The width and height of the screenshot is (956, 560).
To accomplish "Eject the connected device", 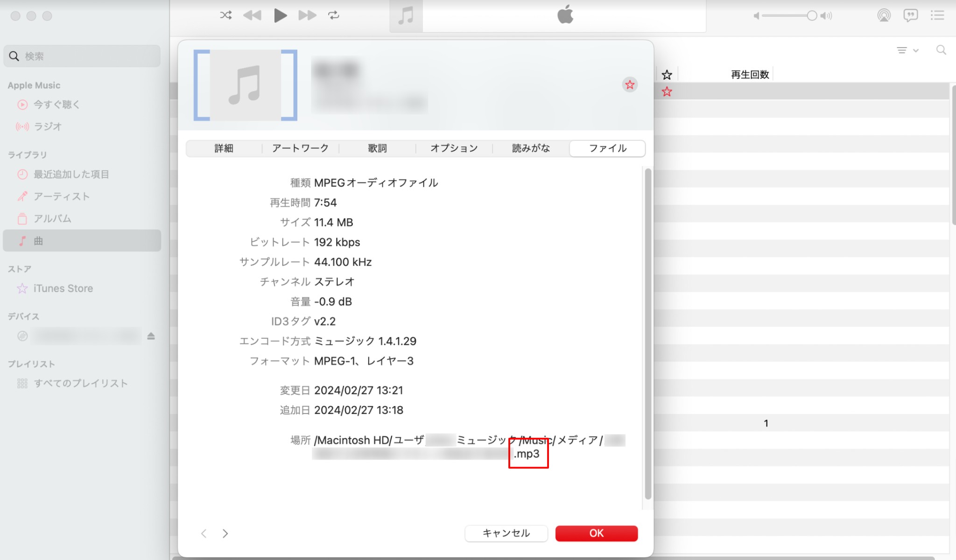I will (151, 336).
